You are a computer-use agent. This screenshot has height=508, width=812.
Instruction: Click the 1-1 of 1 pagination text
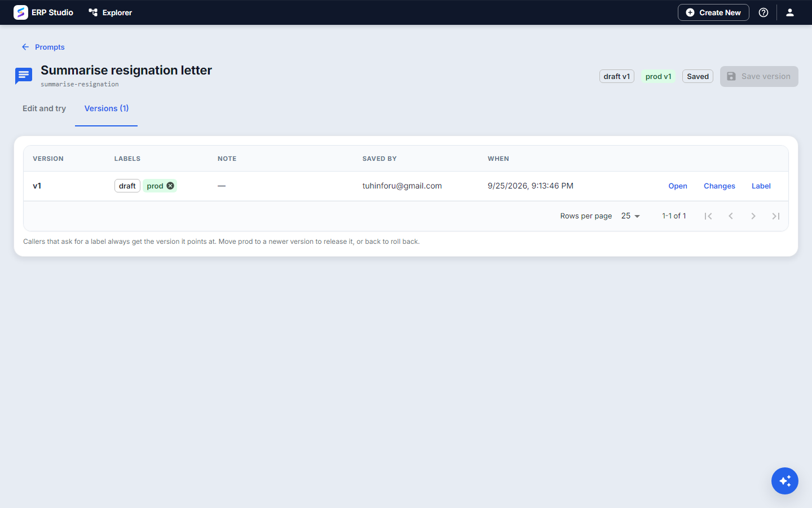click(x=674, y=216)
